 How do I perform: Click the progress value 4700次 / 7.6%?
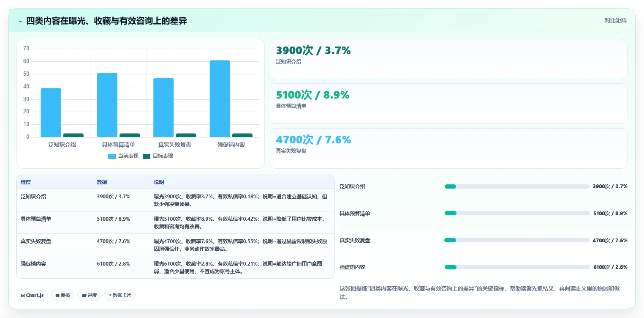pyautogui.click(x=610, y=241)
